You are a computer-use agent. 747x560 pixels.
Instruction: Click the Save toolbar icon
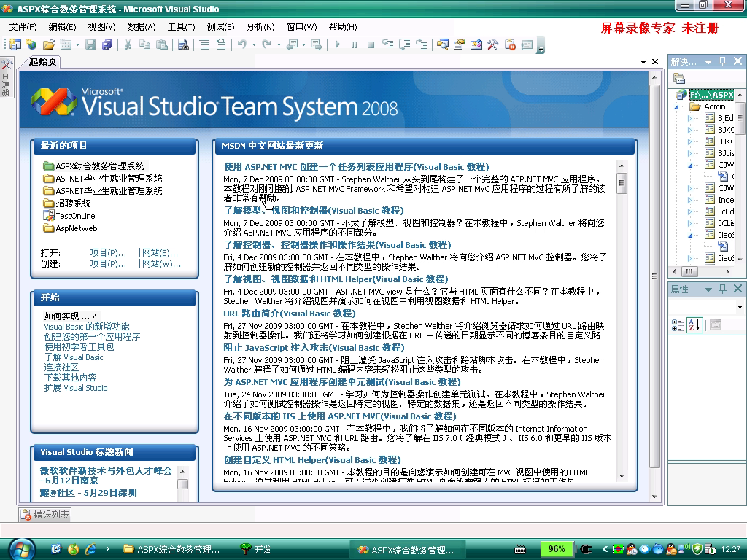(x=90, y=44)
